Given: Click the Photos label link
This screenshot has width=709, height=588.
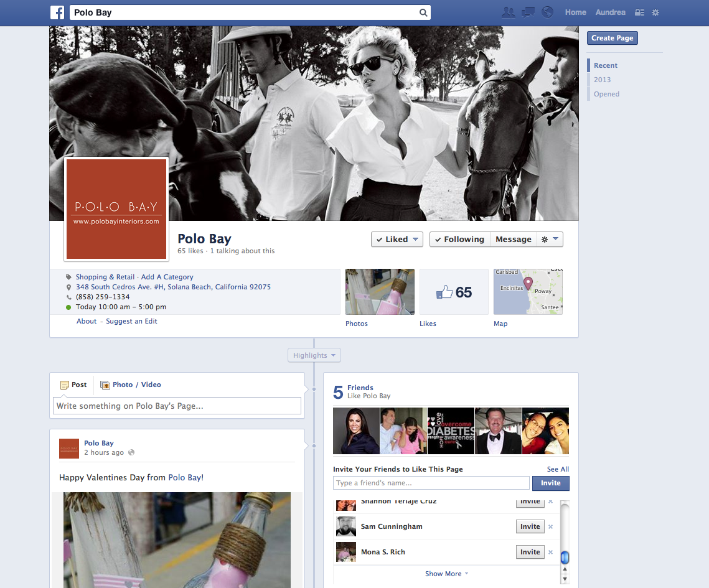Looking at the screenshot, I should 357,324.
